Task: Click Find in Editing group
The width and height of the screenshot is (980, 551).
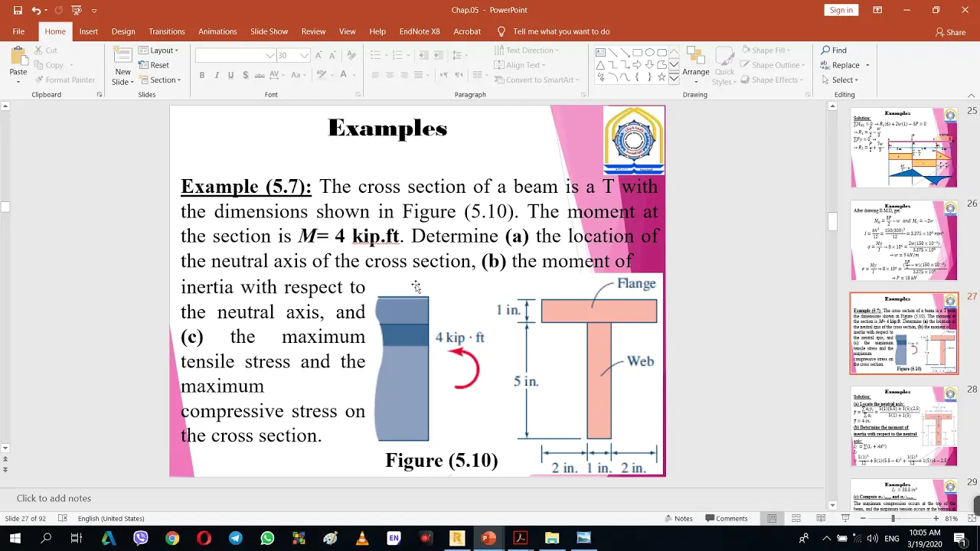Action: tap(835, 51)
